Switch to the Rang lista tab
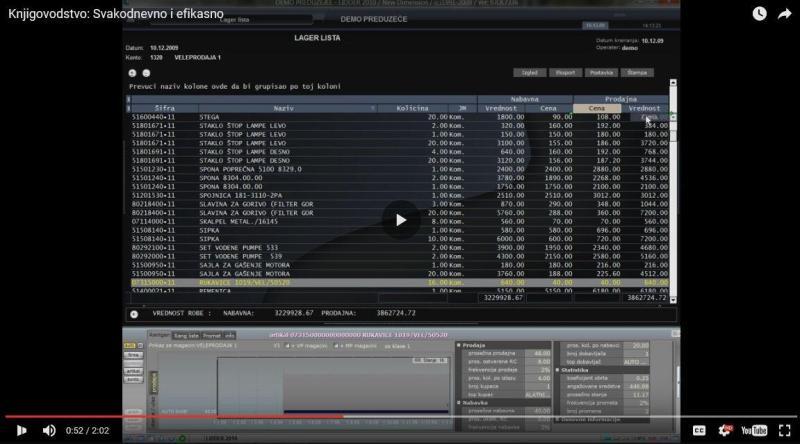800x444 pixels. 186,336
